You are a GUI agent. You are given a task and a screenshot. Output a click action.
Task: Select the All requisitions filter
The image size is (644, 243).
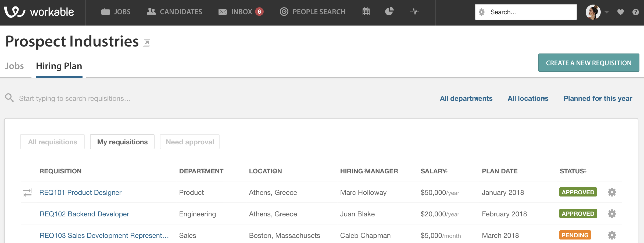click(52, 142)
